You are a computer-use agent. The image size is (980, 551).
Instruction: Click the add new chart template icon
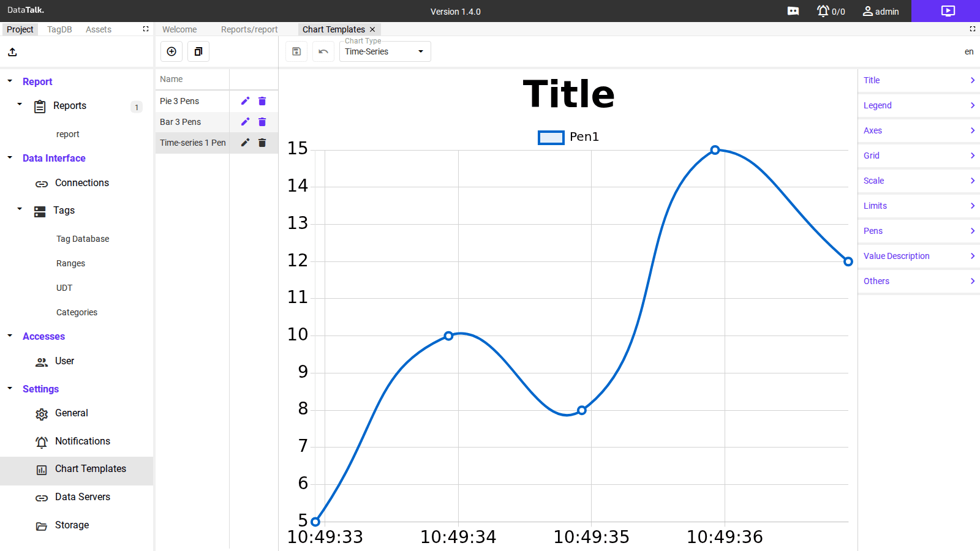(171, 51)
